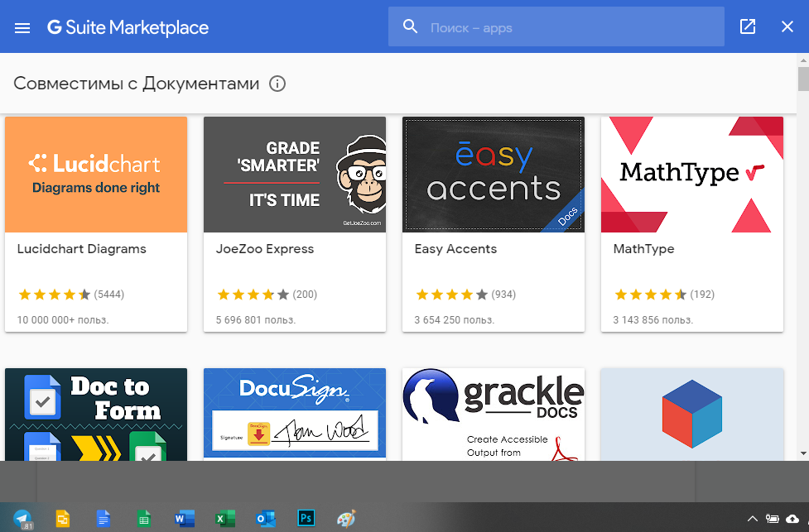The width and height of the screenshot is (809, 532).
Task: Open the Doc to Form add-on
Action: pyautogui.click(x=96, y=414)
